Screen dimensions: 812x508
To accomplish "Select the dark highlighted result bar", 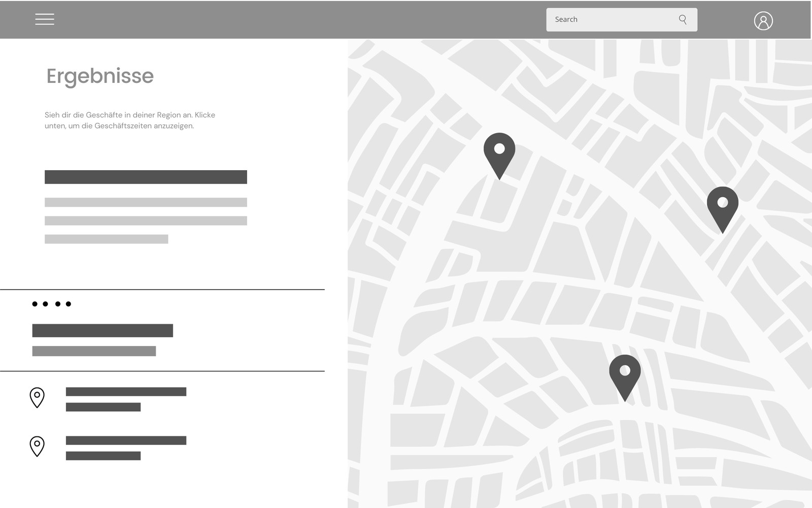I will pyautogui.click(x=146, y=177).
